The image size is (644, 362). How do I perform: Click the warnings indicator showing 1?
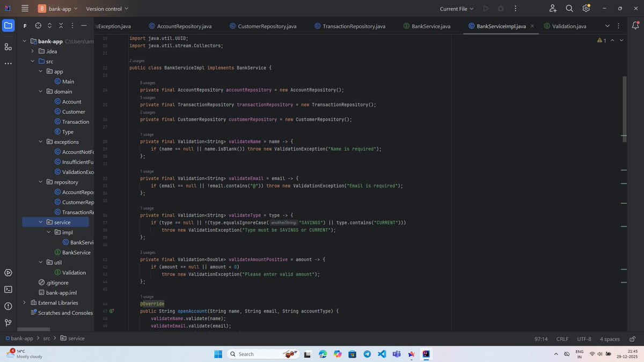[602, 40]
